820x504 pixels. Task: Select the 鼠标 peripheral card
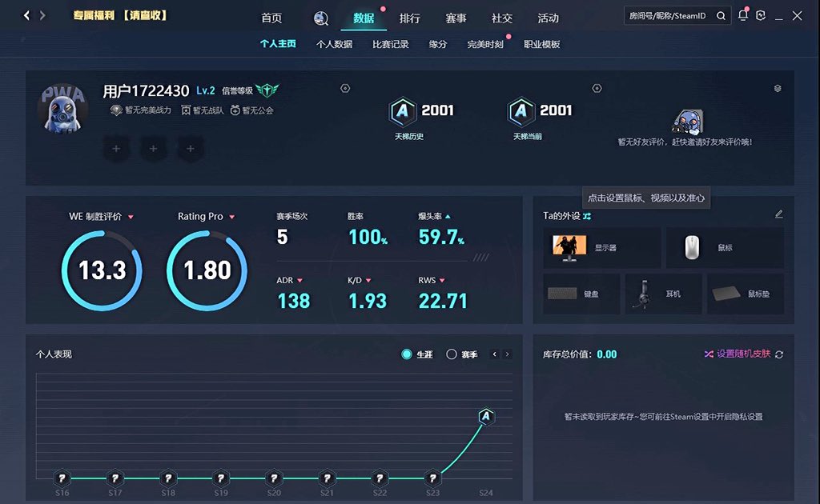[x=725, y=247]
